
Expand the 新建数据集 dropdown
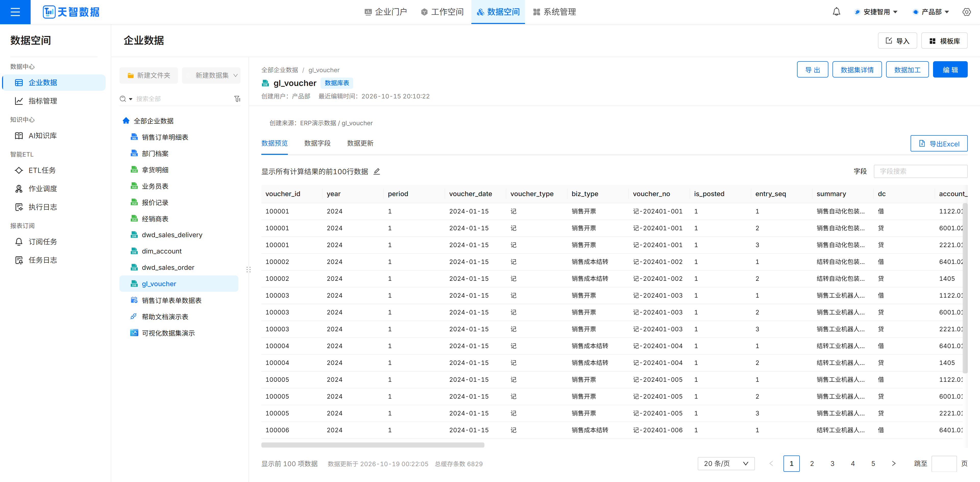[x=211, y=75]
